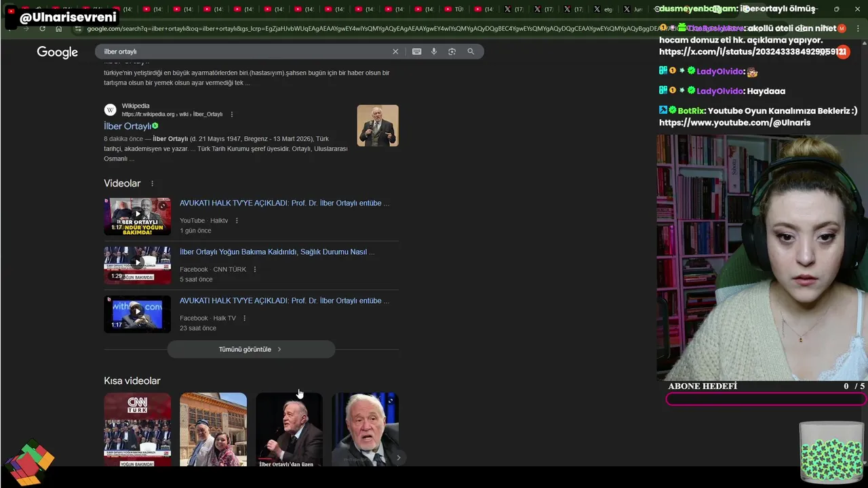Screen dimensions: 868x488
Task: Open site info icon left of the URL
Action: 78,28
